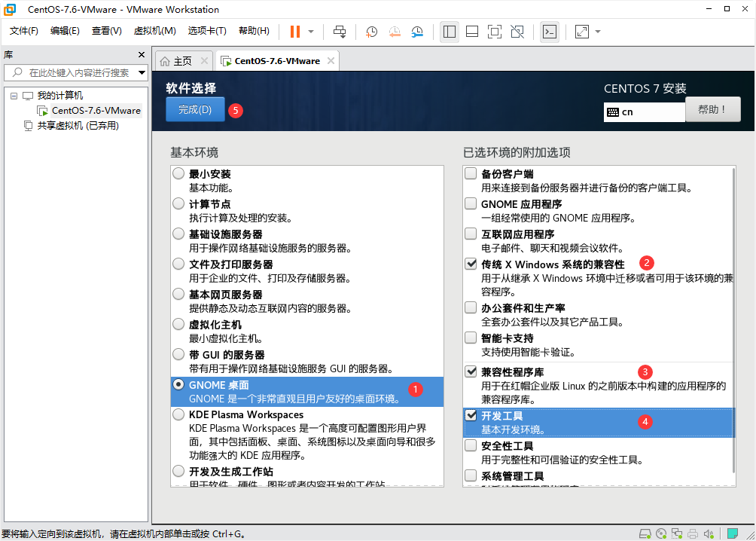
Task: Open the stretch display dropdown arrow
Action: [x=598, y=32]
